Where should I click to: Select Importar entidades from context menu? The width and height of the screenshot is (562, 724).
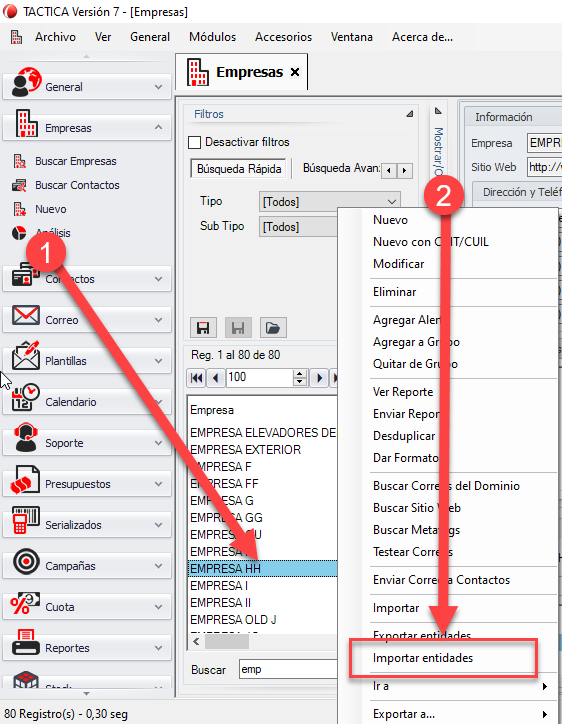(x=423, y=658)
